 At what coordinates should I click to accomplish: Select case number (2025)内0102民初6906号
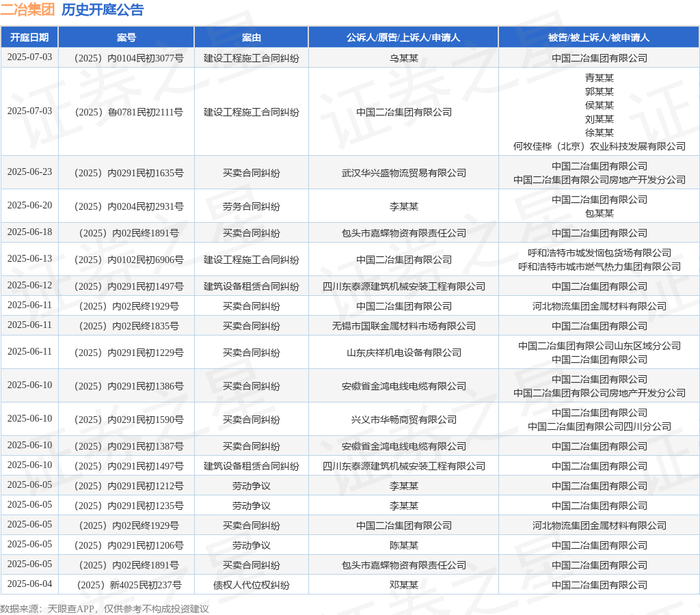pyautogui.click(x=128, y=260)
